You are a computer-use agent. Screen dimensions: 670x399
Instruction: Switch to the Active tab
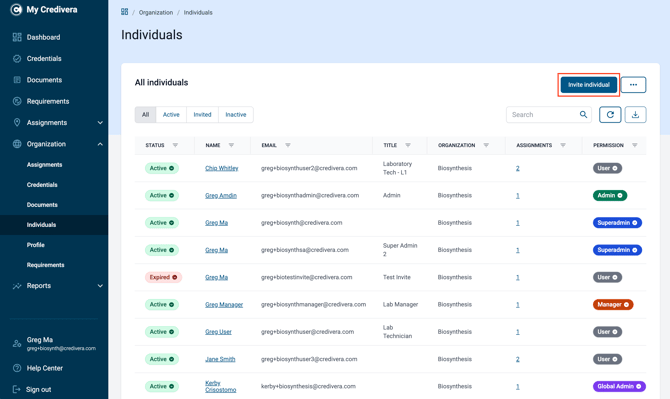tap(171, 114)
